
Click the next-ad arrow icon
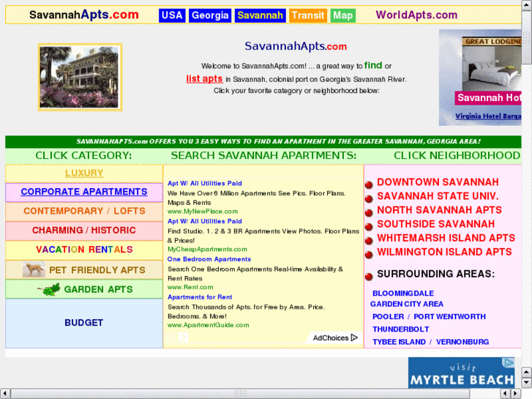pos(183,338)
